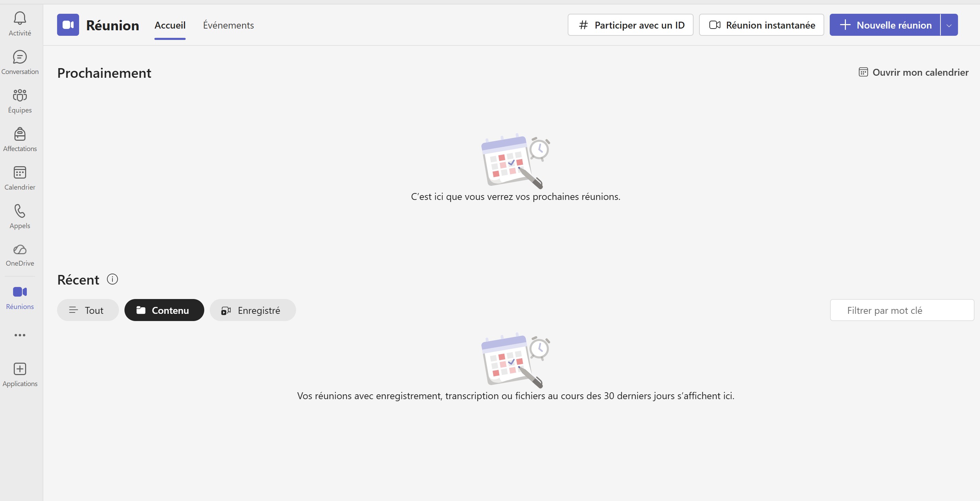Open Affectations backpack icon
Viewport: 980px width, 501px height.
click(x=20, y=134)
